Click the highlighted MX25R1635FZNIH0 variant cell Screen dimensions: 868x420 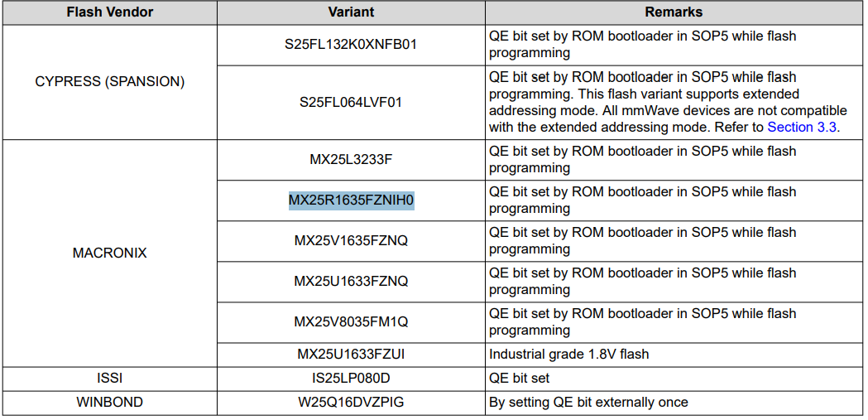pyautogui.click(x=352, y=200)
